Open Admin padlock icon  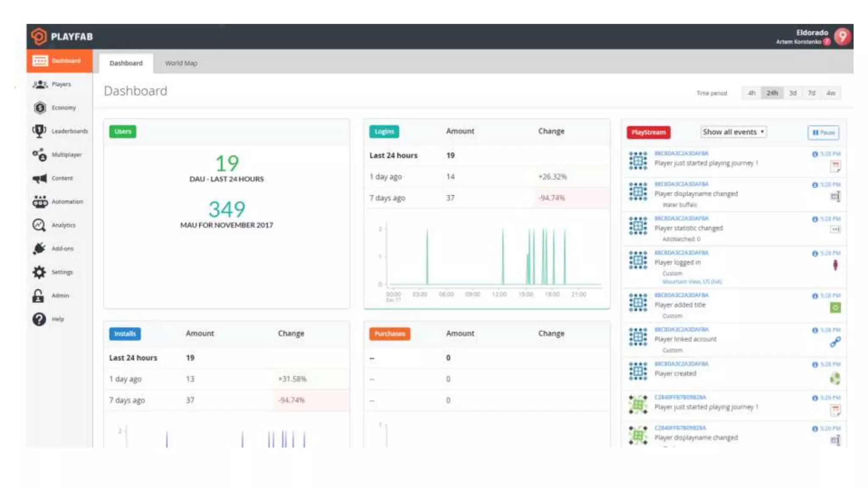(38, 296)
